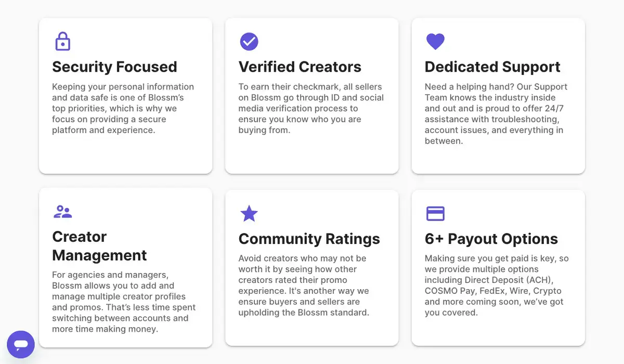
Task: Click the Security Focused description paragraph
Action: pyautogui.click(x=123, y=108)
